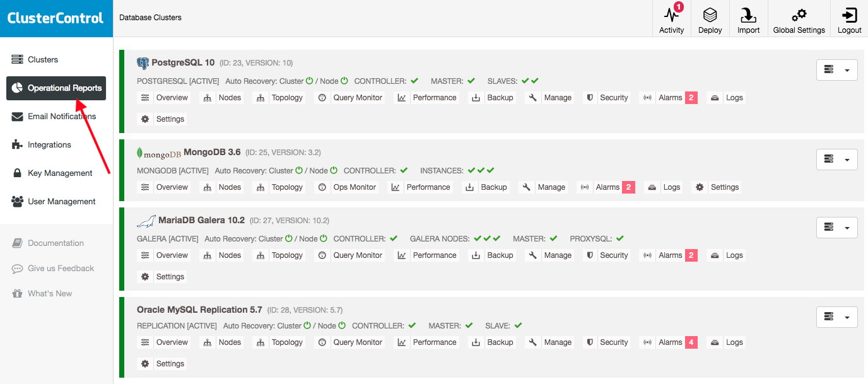This screenshot has width=868, height=384.
Task: Click the Clusters sidebar icon
Action: [x=17, y=59]
